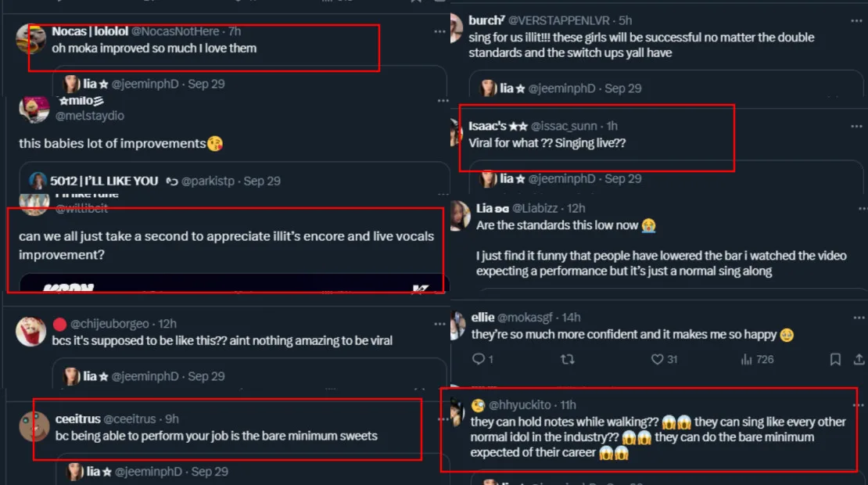
Task: Open Nocas profile picture
Action: click(29, 40)
